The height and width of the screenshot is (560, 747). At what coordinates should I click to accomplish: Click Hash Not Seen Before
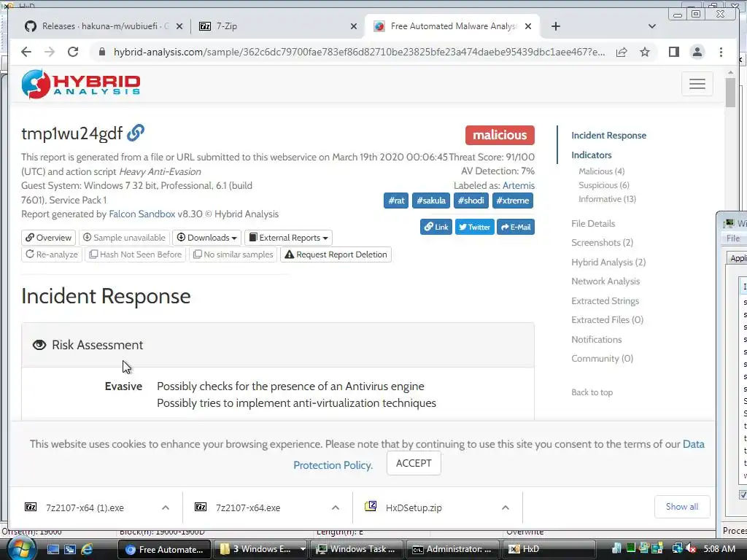[x=136, y=254]
